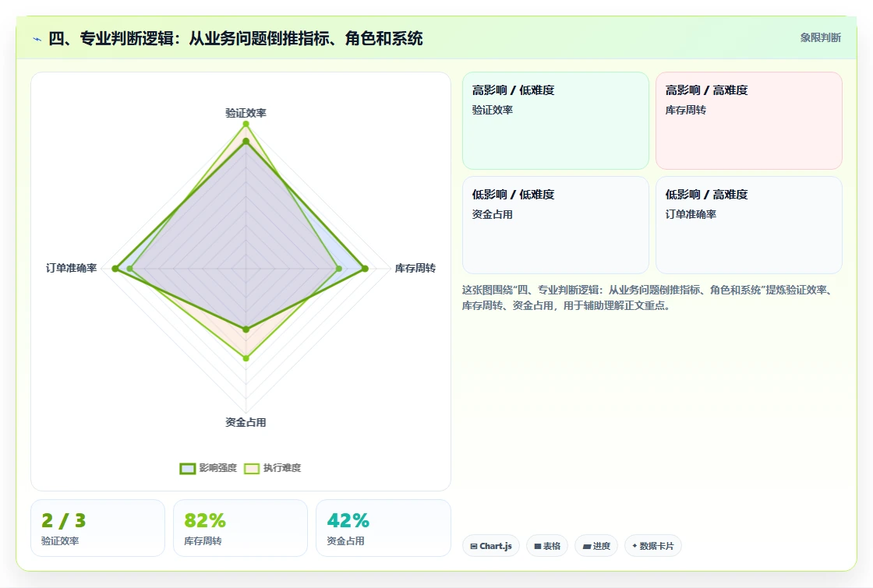This screenshot has height=588, width=873.
Task: Click the Chart.js tag icon
Action: [474, 546]
